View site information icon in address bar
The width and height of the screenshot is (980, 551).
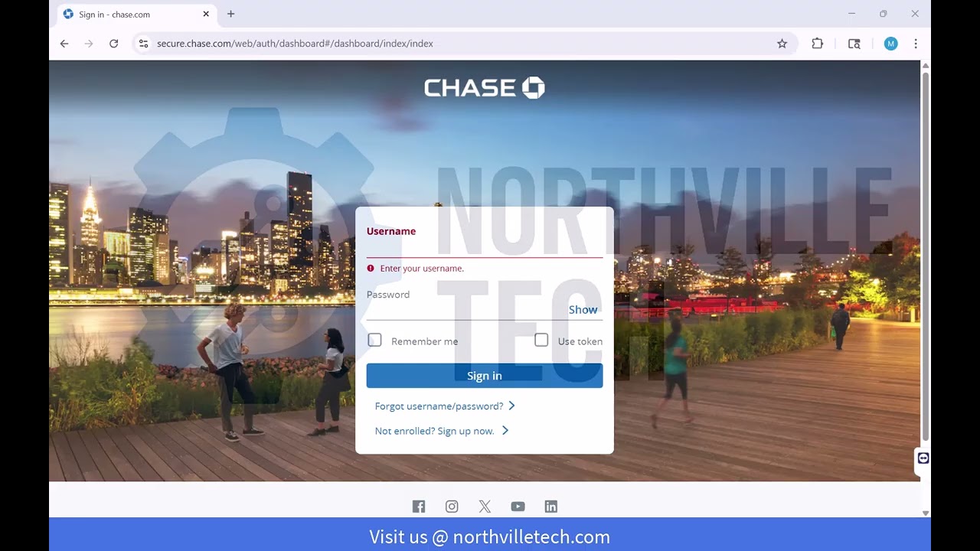click(143, 44)
